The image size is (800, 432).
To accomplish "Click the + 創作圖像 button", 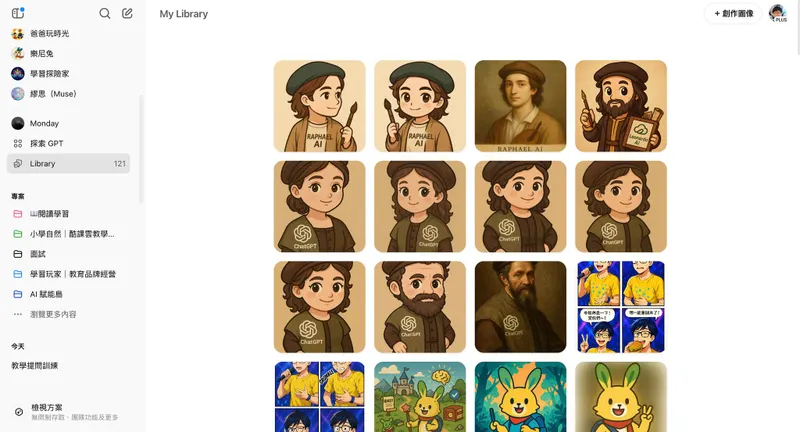I will [x=733, y=14].
